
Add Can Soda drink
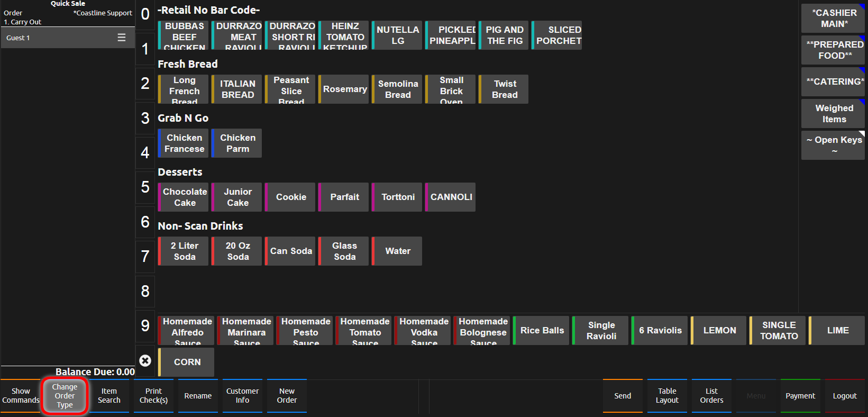[290, 251]
